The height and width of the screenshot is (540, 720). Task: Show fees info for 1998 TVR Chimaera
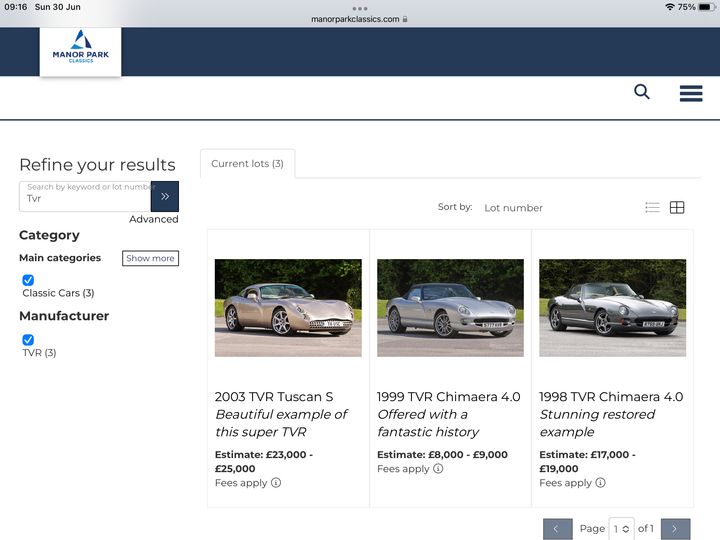pyautogui.click(x=600, y=483)
